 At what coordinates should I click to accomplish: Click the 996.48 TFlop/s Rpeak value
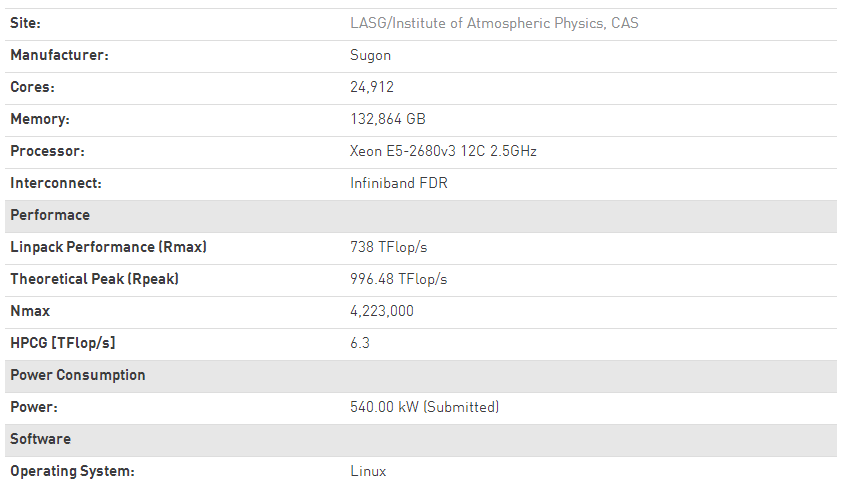(x=398, y=279)
